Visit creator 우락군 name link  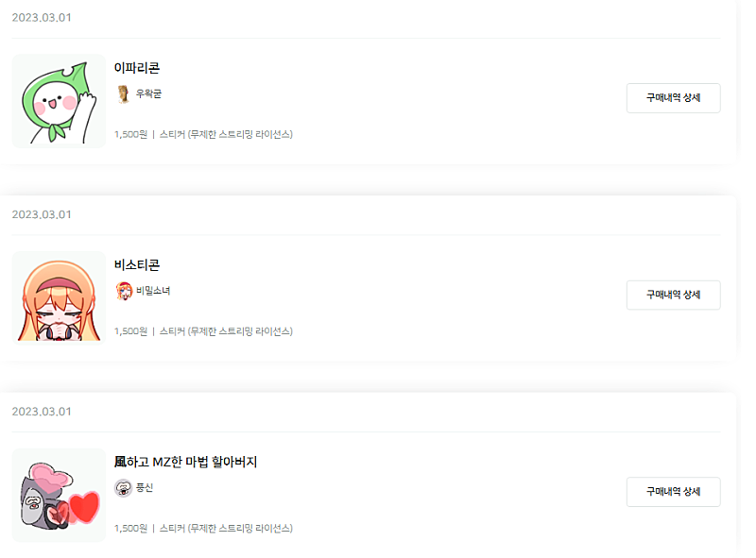tap(149, 94)
